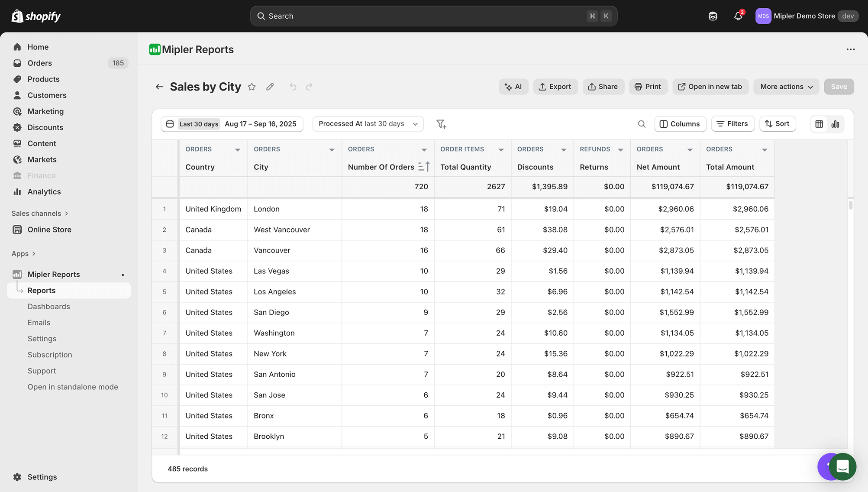Click the undo arrow icon
Screen dimensions: 868x492
click(x=293, y=87)
